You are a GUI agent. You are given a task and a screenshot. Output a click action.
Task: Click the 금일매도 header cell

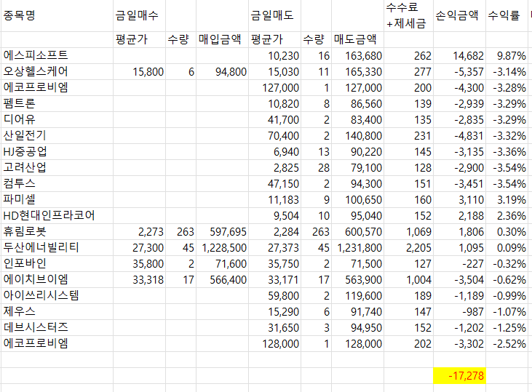(x=274, y=15)
